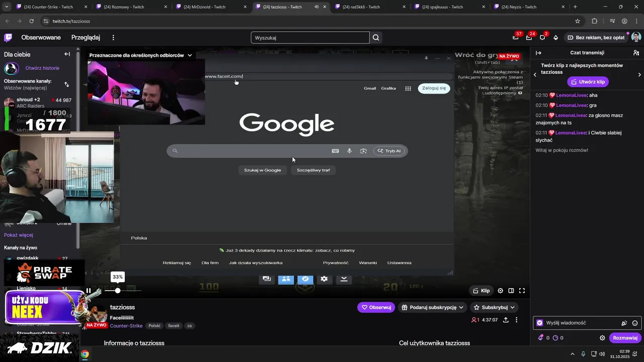Click the chat celebration party icon
This screenshot has width=644, height=362.
(624, 323)
